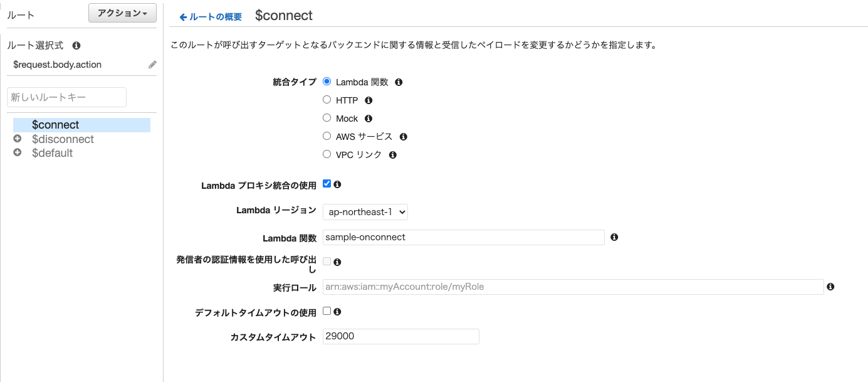Screen dimensions: 868x382
Task: Check デフォルトタイムアウトの使用 option
Action: pos(327,310)
